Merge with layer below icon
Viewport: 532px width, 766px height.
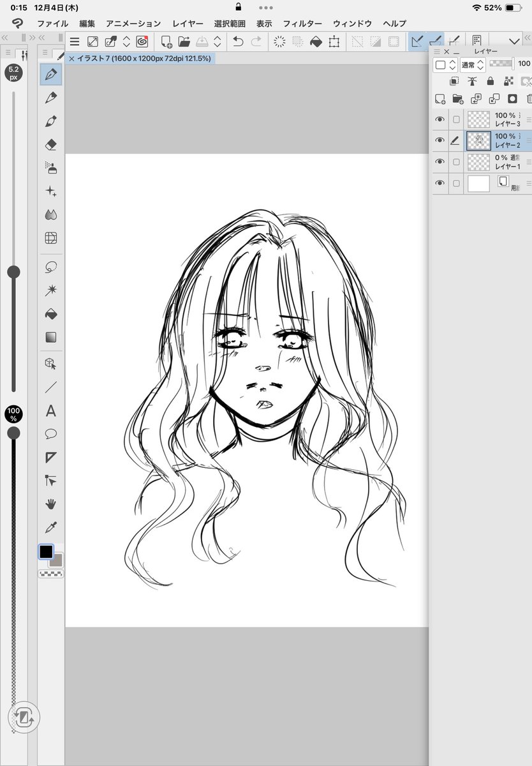tap(494, 98)
